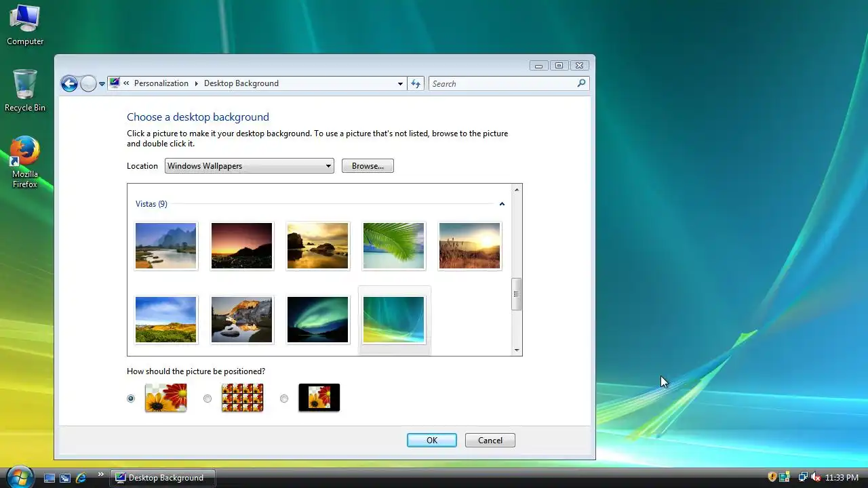Expand the Quick Launch overflow chevron
This screenshot has width=868, height=488.
[x=101, y=474]
